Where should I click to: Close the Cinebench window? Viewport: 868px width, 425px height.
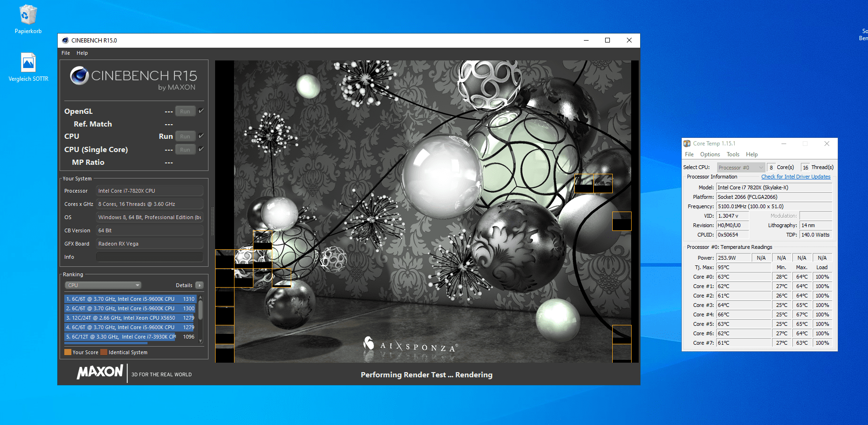point(629,40)
